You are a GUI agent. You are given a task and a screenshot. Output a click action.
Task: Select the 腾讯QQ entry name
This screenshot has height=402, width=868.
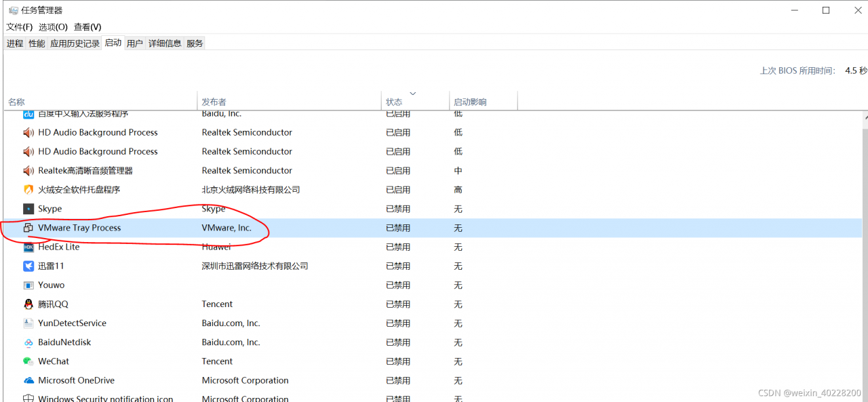coord(53,304)
